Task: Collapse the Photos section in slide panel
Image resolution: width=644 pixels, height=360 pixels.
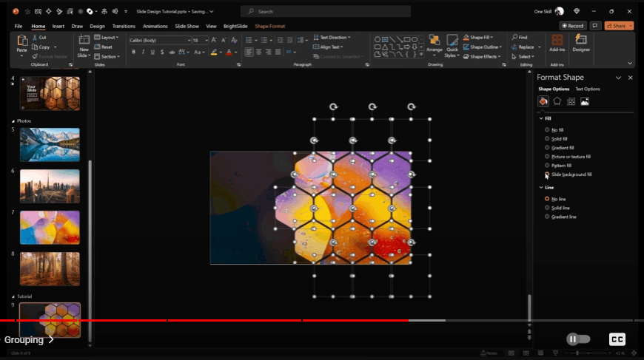Action: [13, 121]
